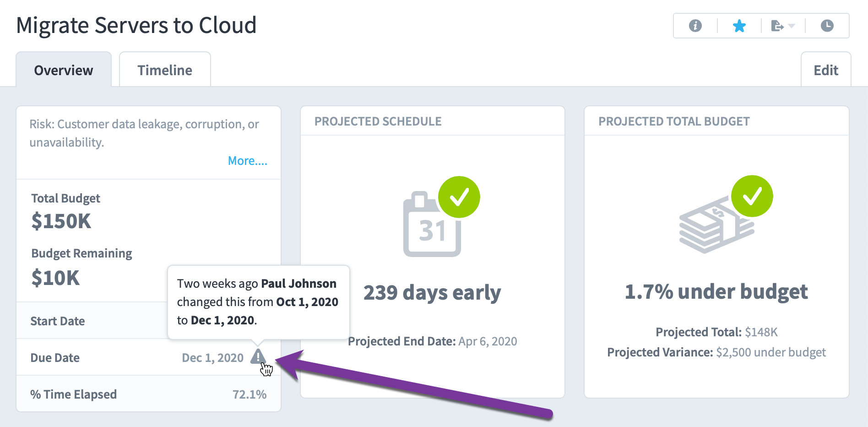
Task: Select the Overview tab
Action: [64, 70]
